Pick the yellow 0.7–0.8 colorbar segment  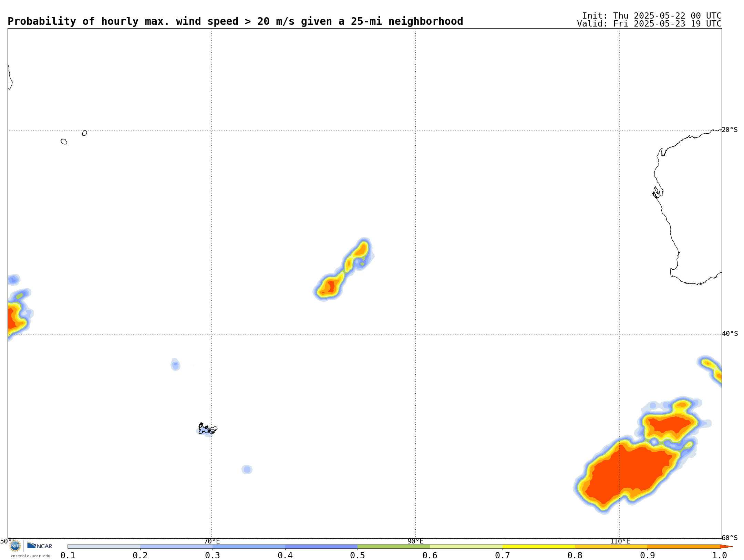539,547
